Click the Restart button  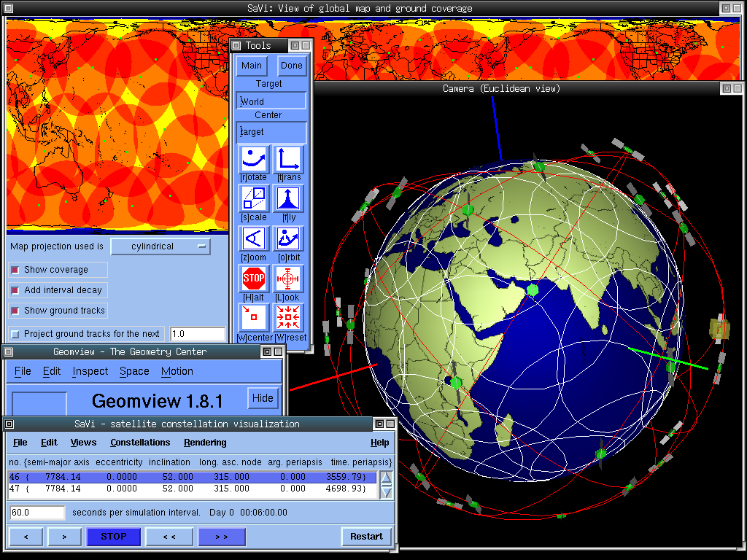366,537
